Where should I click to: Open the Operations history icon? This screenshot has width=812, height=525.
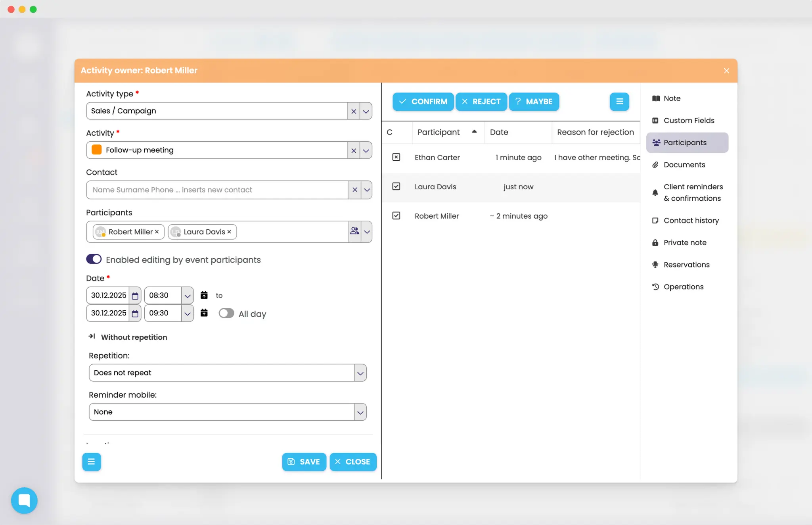tap(655, 287)
